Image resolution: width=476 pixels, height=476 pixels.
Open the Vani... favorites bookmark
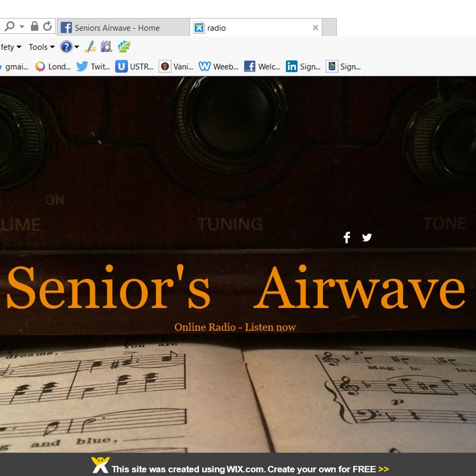(176, 67)
